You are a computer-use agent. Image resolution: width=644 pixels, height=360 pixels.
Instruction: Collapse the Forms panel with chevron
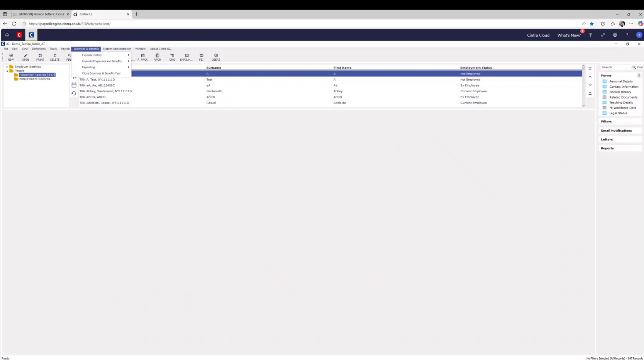pyautogui.click(x=639, y=75)
